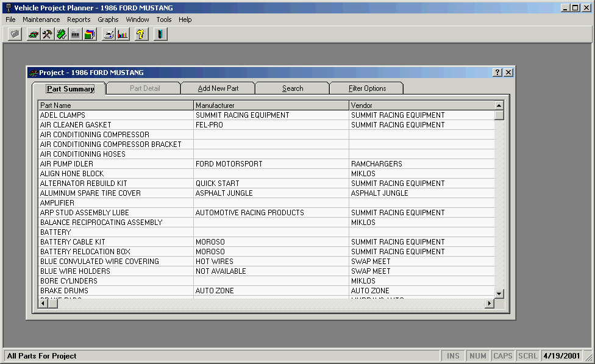Click the factory building toolbar icon
The height and width of the screenshot is (364, 595).
pyautogui.click(x=76, y=35)
